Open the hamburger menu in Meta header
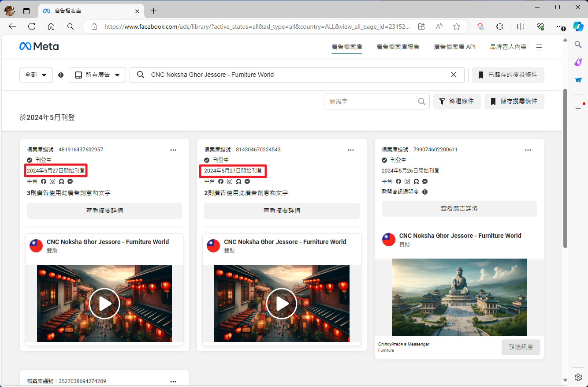Screen dimensions: 588x387 (539, 47)
